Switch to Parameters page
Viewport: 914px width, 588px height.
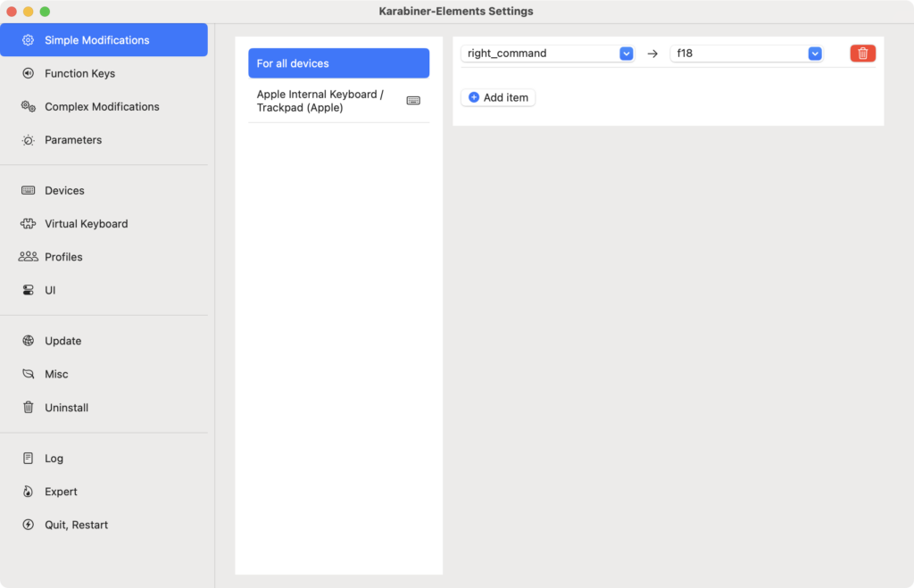(104, 140)
